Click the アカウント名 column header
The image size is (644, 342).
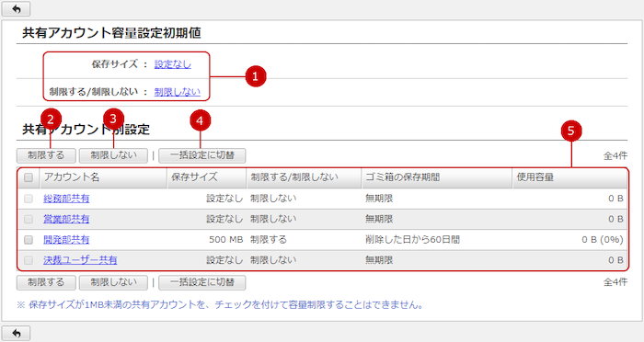103,177
